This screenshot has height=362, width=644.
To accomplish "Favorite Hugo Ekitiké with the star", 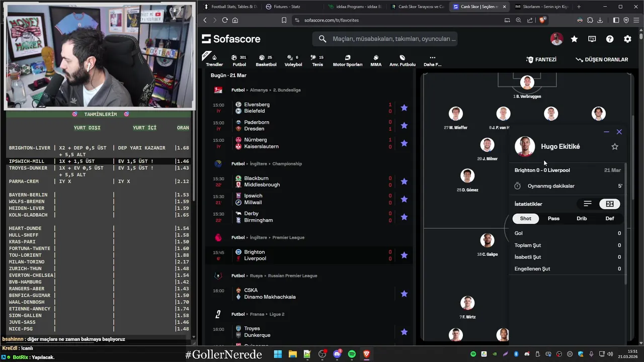I will [x=614, y=146].
